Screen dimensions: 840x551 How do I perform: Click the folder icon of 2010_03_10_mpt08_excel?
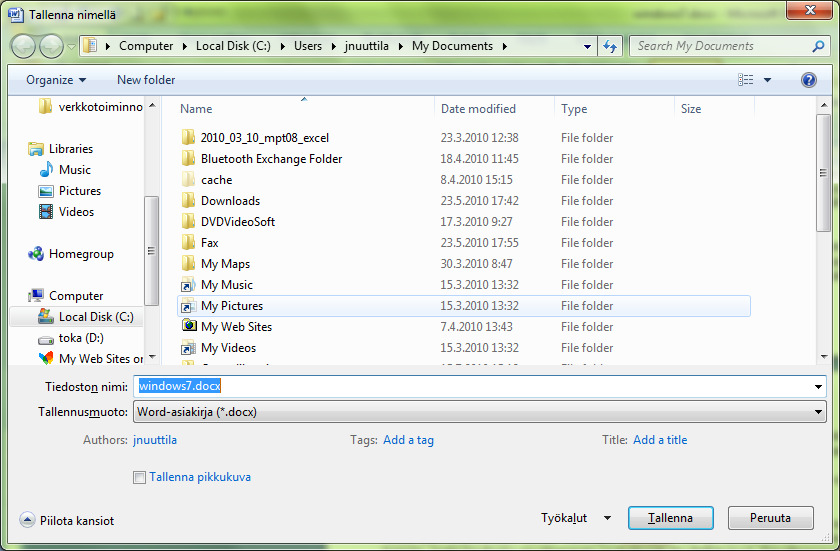coord(188,138)
